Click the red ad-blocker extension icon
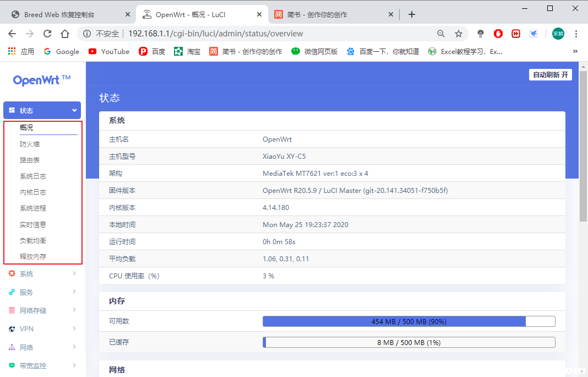The width and height of the screenshot is (588, 377). click(x=498, y=33)
